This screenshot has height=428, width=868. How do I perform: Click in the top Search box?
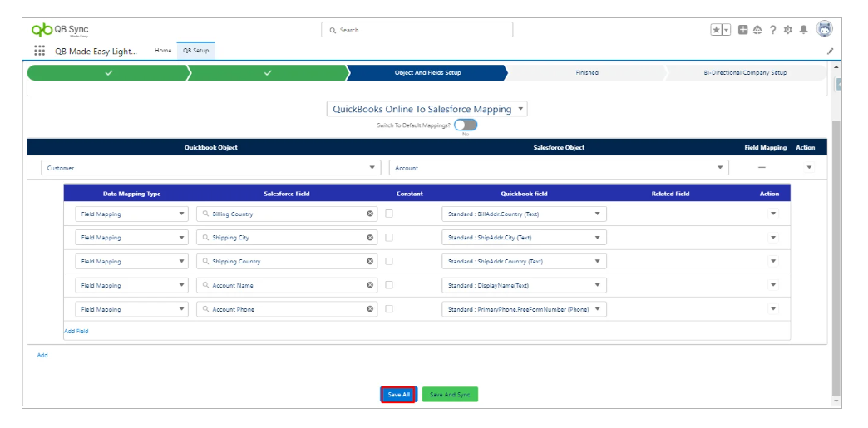pyautogui.click(x=417, y=30)
